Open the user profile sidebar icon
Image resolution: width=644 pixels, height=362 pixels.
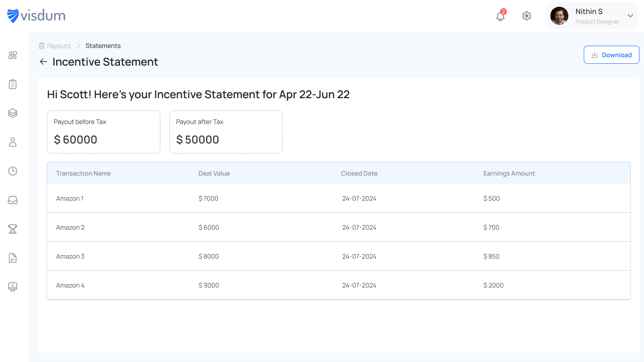[13, 142]
